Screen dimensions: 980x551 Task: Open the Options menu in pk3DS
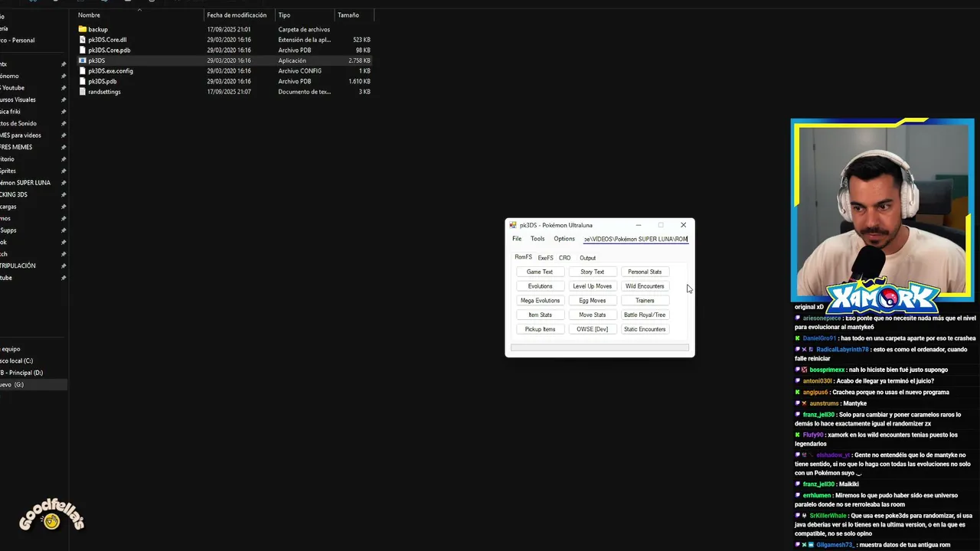click(x=564, y=239)
